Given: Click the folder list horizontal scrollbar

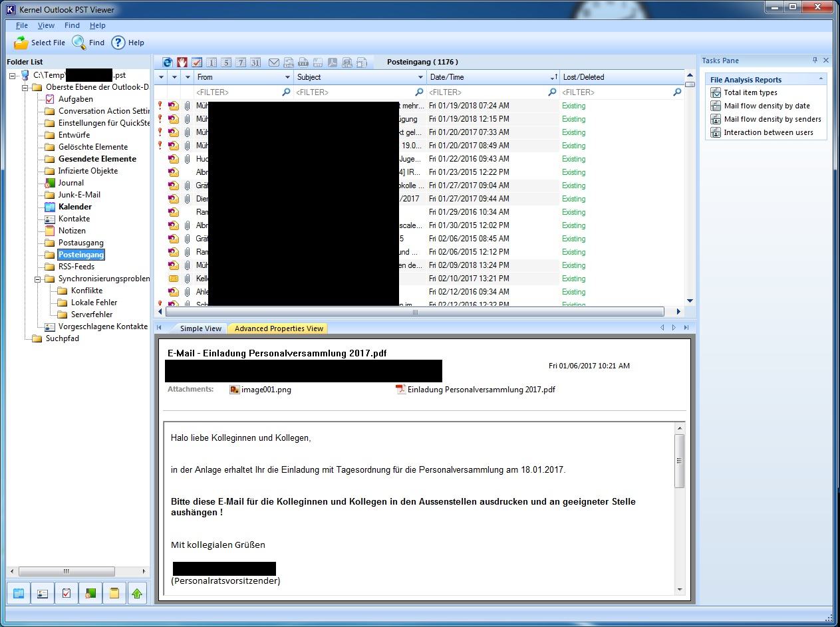Looking at the screenshot, I should [x=67, y=571].
